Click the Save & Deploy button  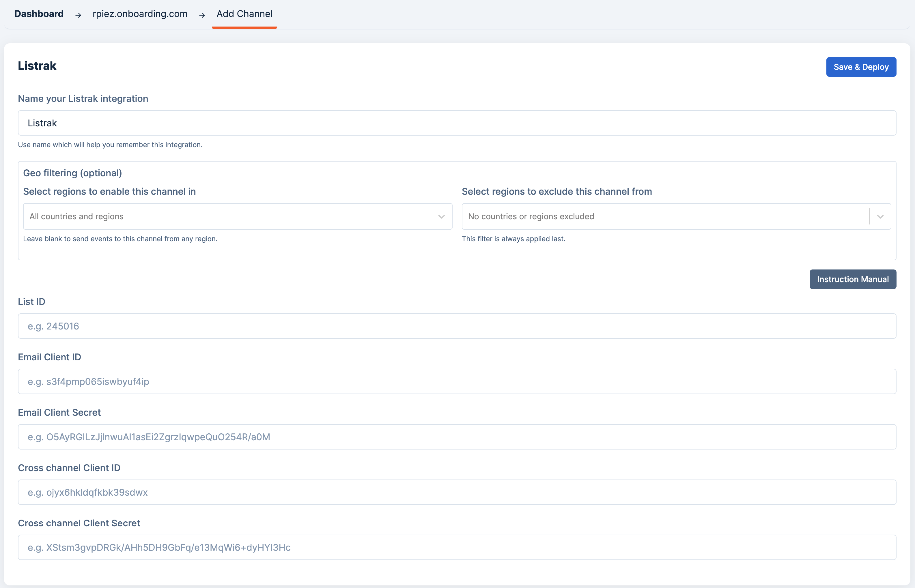pos(861,67)
